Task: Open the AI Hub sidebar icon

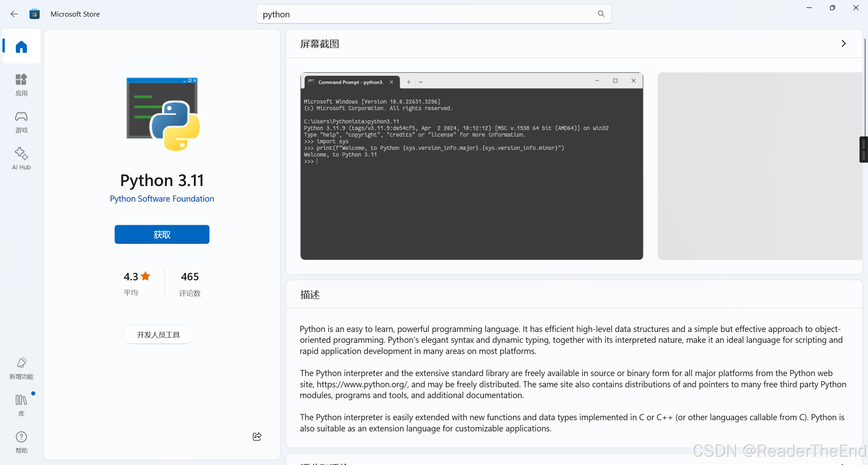Action: (21, 158)
